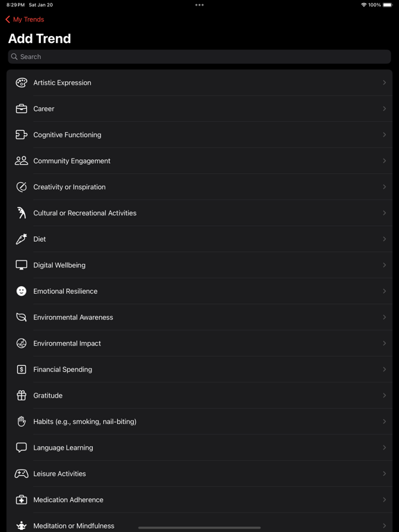The width and height of the screenshot is (399, 532).
Task: Choose the two-people Community Engagement icon
Action: pos(21,161)
